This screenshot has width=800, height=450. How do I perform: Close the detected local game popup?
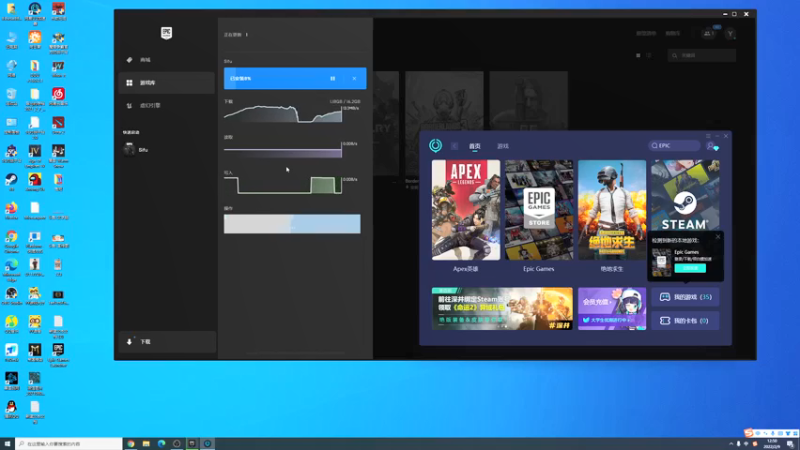[718, 237]
